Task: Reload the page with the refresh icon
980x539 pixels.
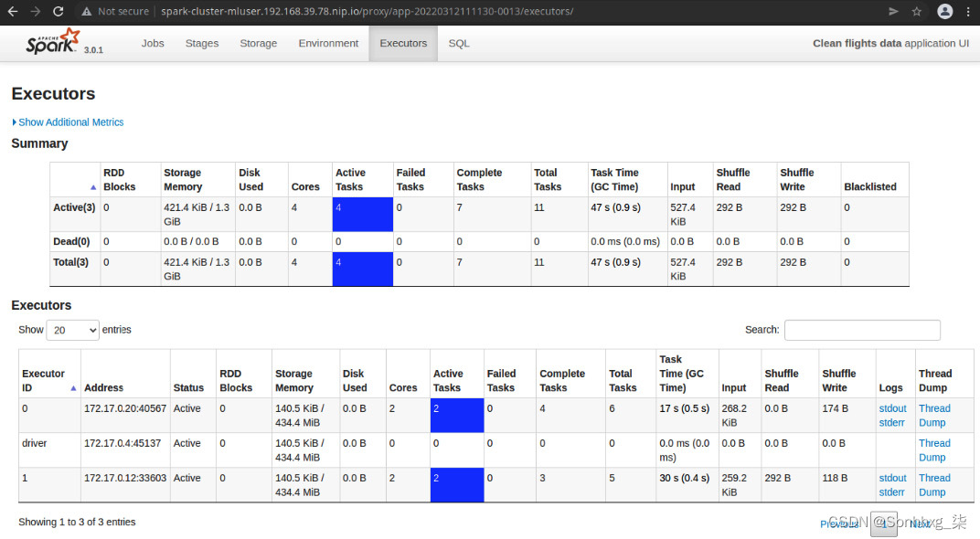Action: (59, 11)
